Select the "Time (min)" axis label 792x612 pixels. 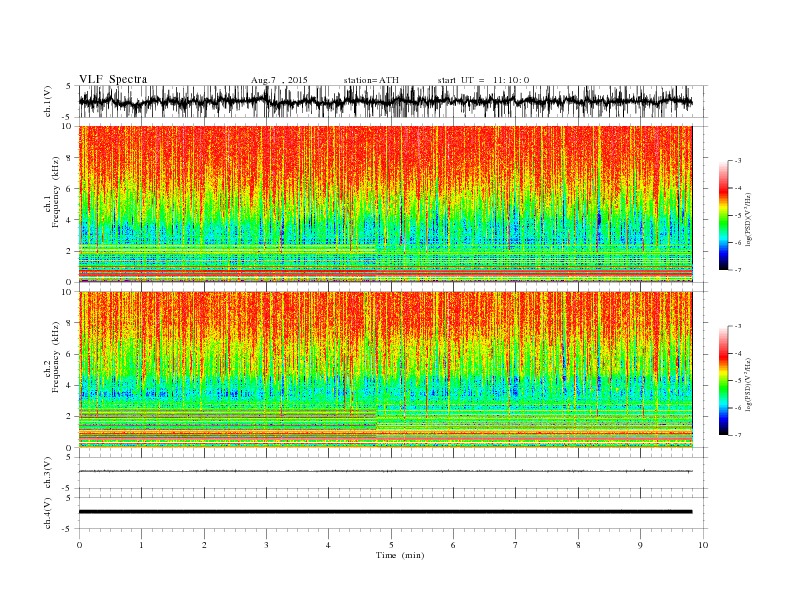coord(400,555)
